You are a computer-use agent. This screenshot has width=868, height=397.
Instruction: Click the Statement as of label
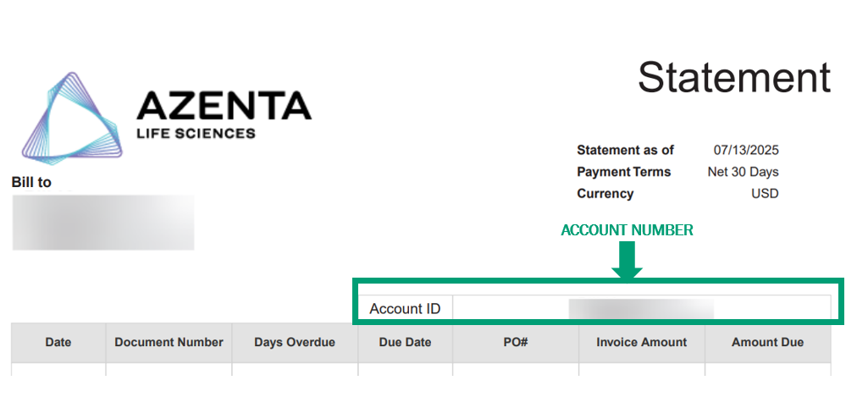pos(625,150)
